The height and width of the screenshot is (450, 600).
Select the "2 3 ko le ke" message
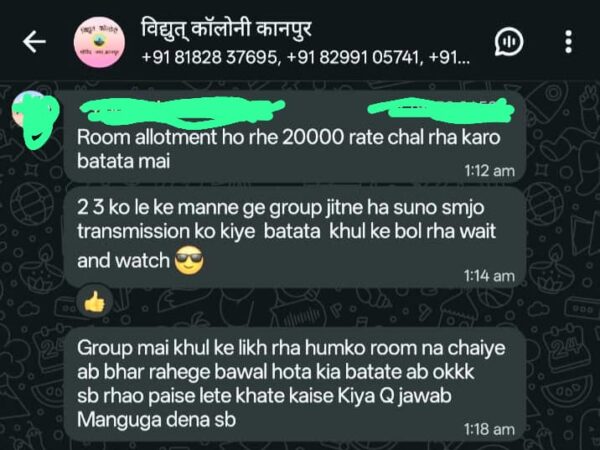pos(295,237)
